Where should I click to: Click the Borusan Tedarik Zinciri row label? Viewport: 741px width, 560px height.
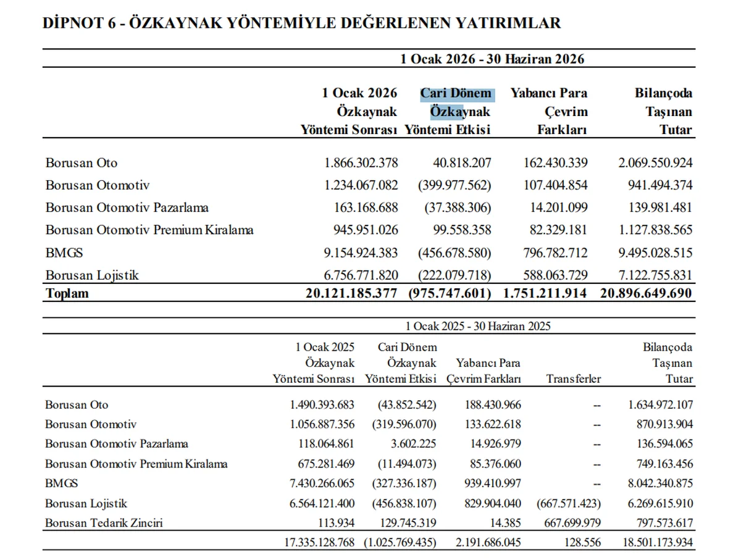[x=104, y=523]
